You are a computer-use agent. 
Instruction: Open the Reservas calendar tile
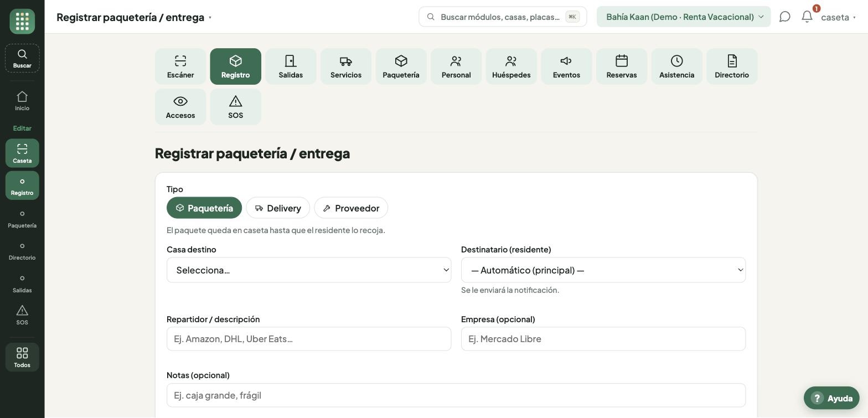pos(622,66)
